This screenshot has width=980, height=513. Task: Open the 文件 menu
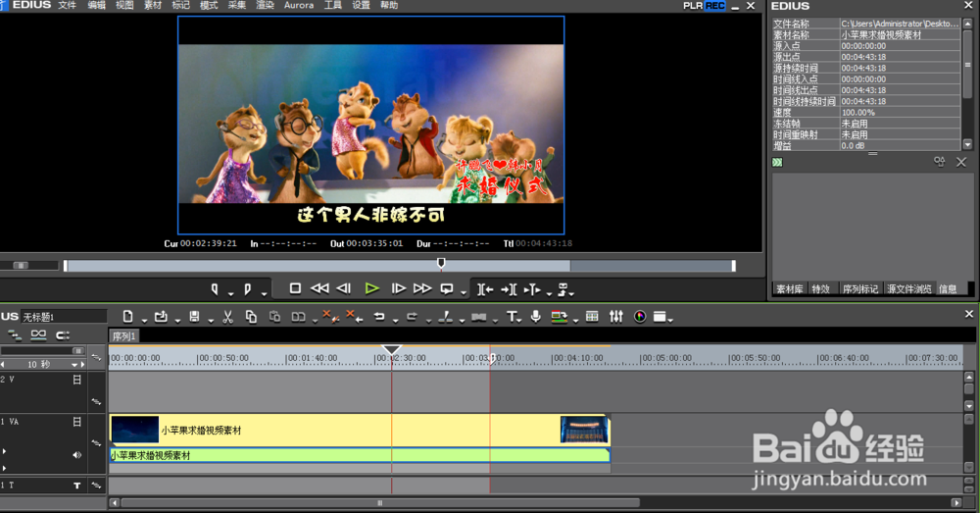67,5
